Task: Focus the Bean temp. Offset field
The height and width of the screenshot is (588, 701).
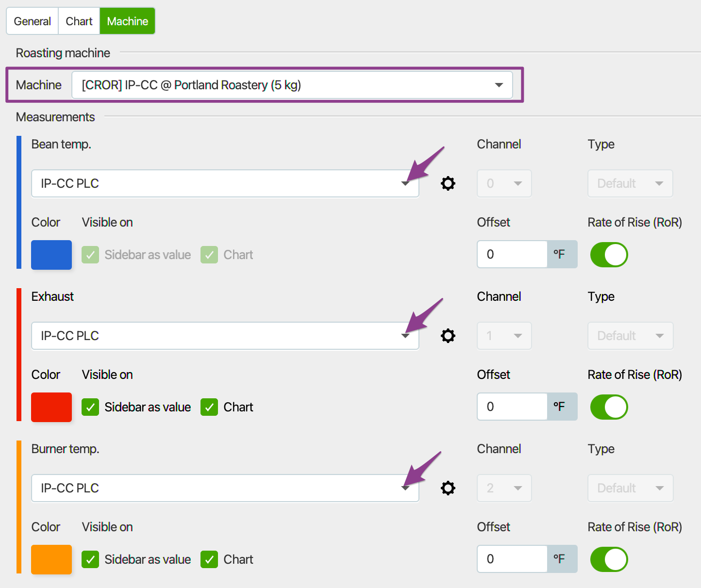Action: click(512, 254)
